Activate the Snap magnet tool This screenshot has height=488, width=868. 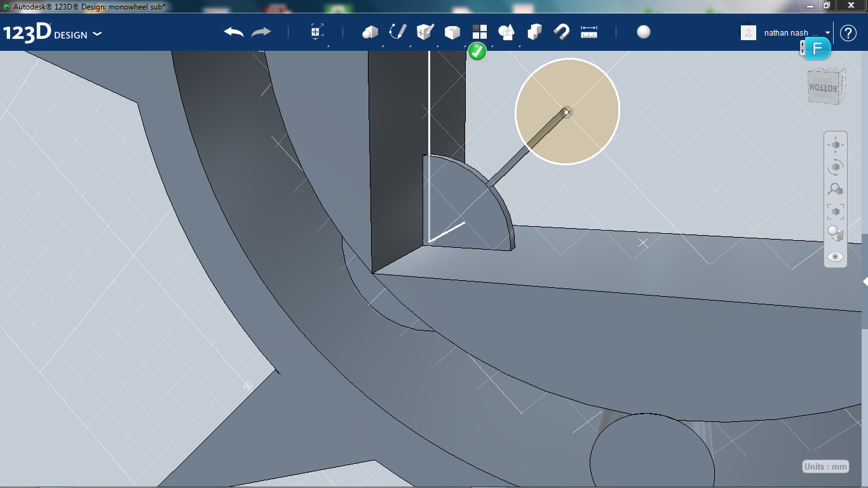(562, 32)
